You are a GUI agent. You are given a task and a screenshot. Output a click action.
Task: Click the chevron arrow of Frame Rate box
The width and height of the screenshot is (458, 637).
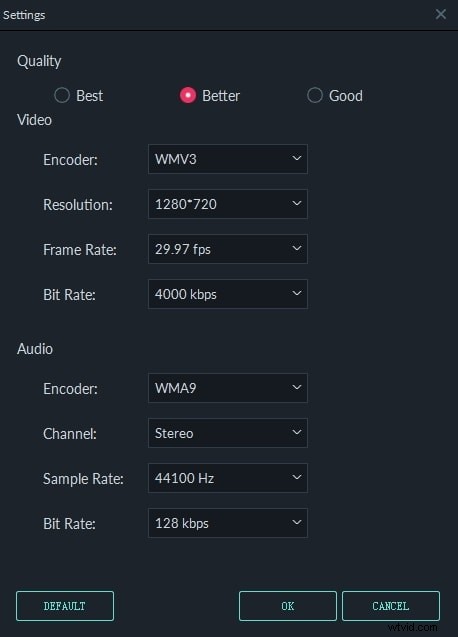tap(297, 248)
